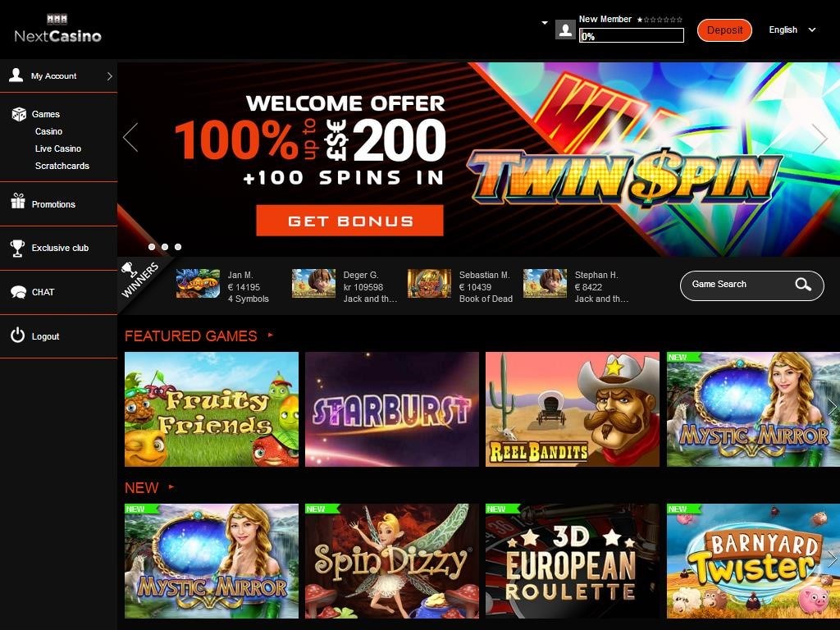840x630 pixels.
Task: Select the second banner slide dot
Action: [x=165, y=247]
